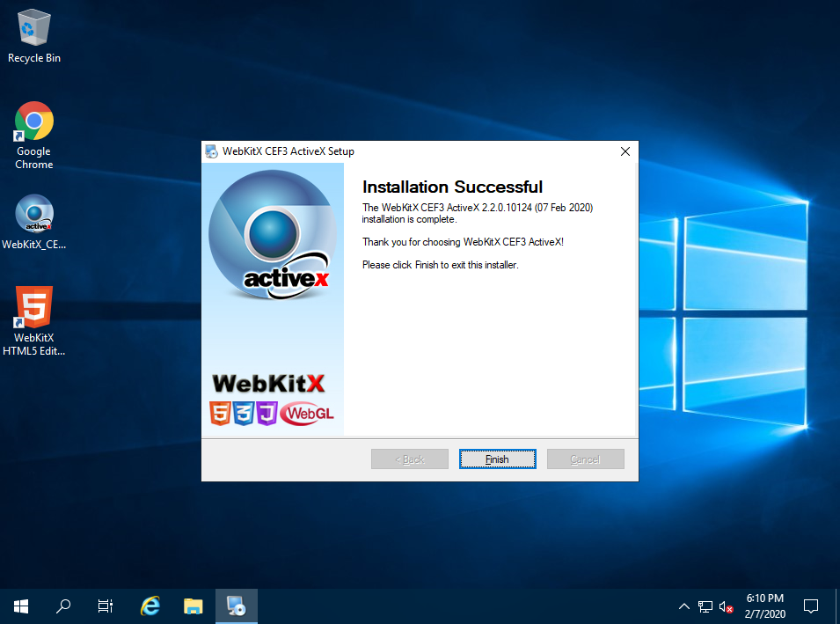Click the 'WebKitX CEF3 ActiveX Setup' title text
Image resolution: width=840 pixels, height=624 pixels.
pyautogui.click(x=289, y=151)
